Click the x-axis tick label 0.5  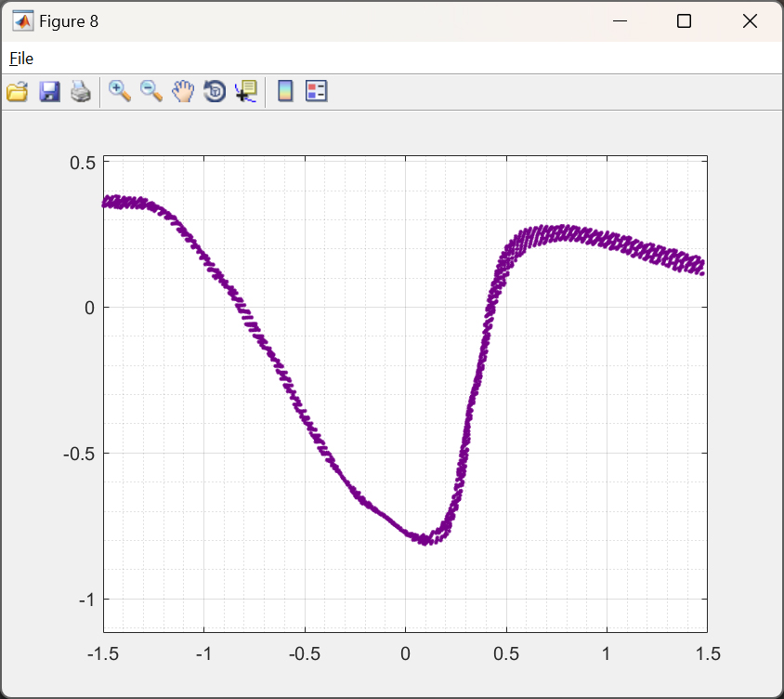pos(505,653)
